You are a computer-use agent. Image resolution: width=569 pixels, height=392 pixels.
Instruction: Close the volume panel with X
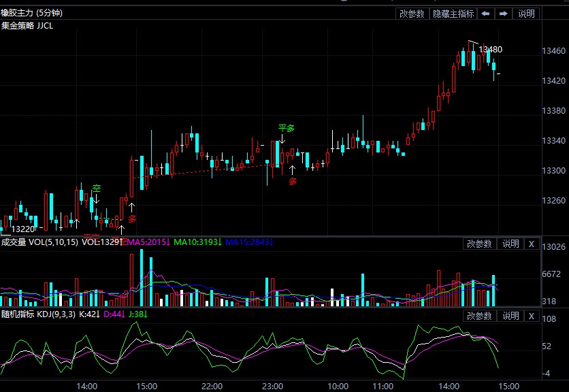(532, 244)
